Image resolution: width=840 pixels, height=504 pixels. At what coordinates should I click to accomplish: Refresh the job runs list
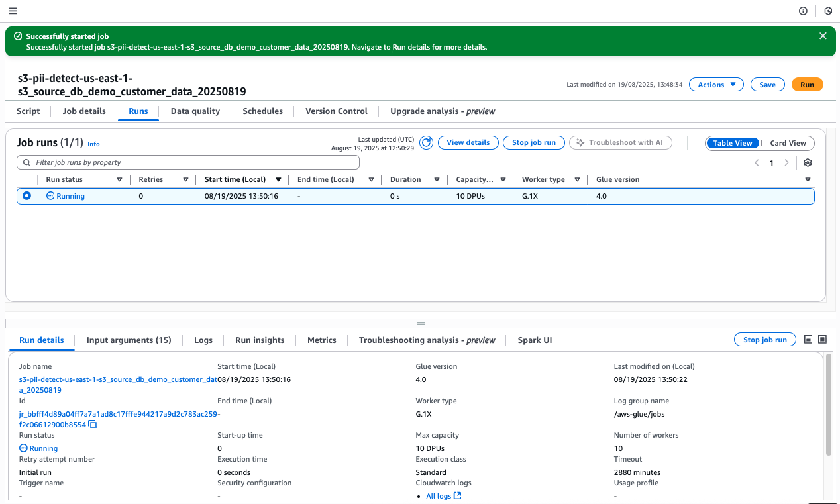tap(427, 142)
